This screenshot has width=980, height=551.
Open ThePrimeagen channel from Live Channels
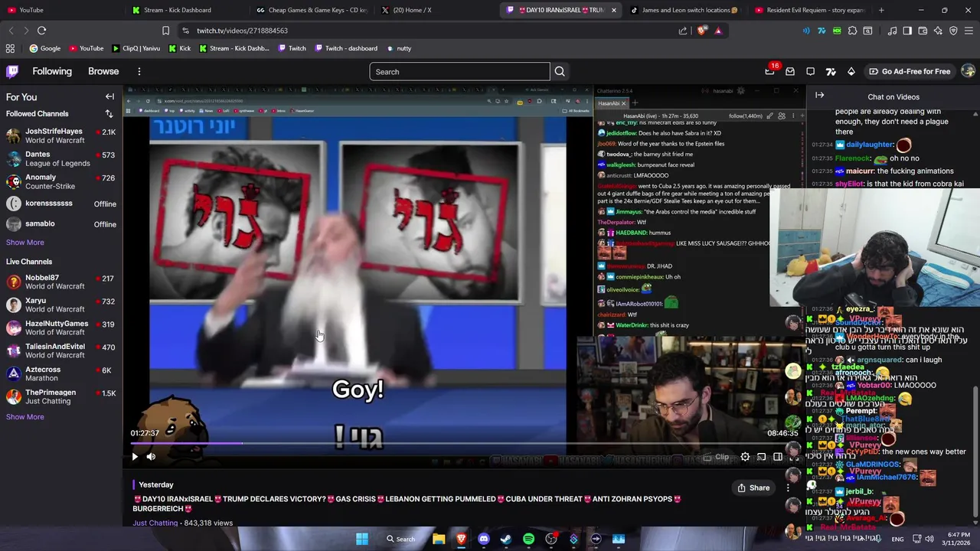[x=61, y=396]
